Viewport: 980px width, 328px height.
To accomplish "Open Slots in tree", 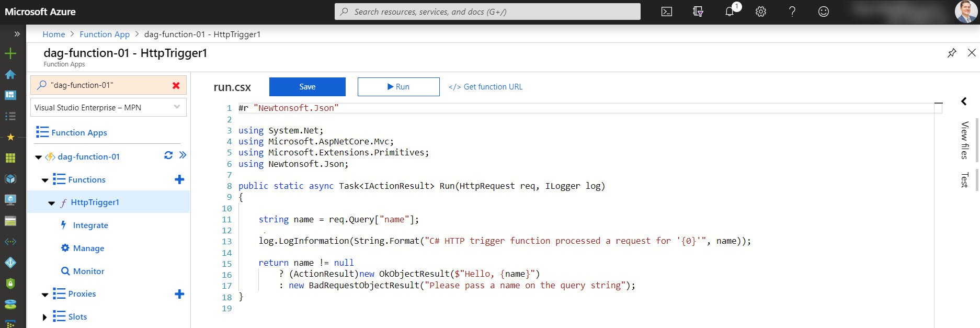I will click(77, 316).
